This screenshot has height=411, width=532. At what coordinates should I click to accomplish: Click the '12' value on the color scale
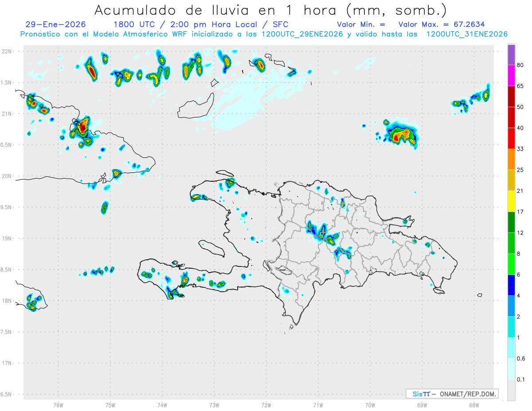coord(520,233)
